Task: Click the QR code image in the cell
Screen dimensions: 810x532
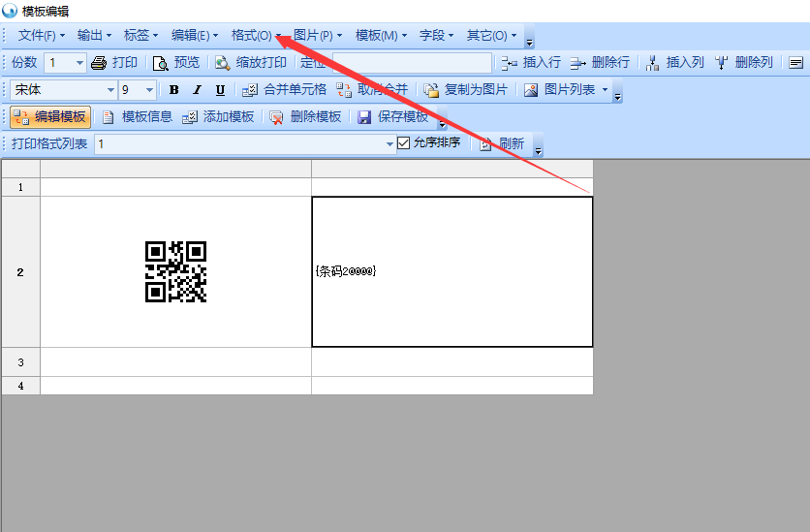Action: pos(175,271)
